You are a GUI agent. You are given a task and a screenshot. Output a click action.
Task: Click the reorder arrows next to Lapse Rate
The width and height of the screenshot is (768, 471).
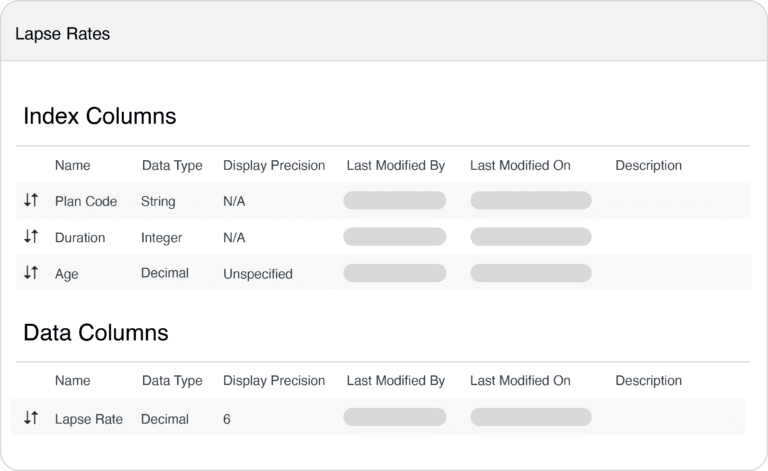coord(31,418)
